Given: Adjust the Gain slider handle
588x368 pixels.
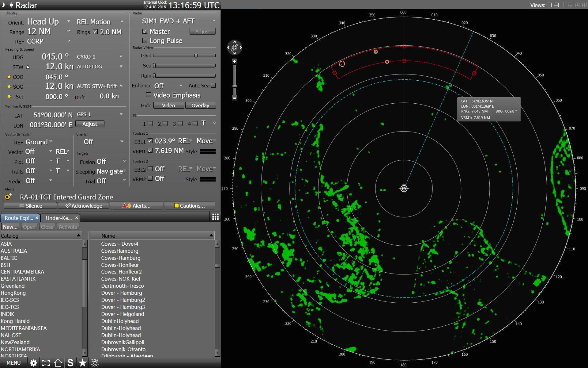Looking at the screenshot, I should 196,56.
